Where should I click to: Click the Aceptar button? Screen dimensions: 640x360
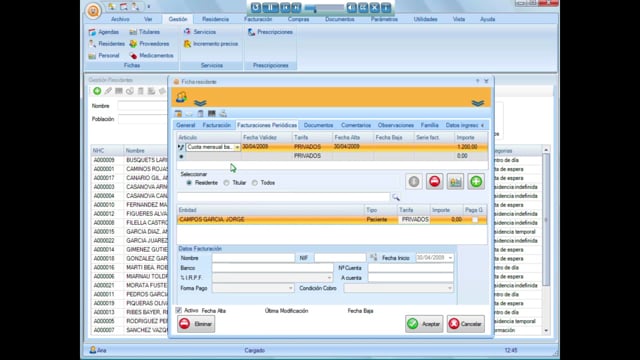pyautogui.click(x=424, y=324)
